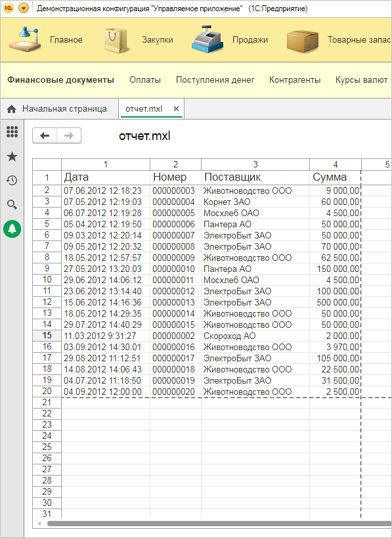392x538 pixels.
Task: Open the Оплаты list
Action: pyautogui.click(x=145, y=80)
